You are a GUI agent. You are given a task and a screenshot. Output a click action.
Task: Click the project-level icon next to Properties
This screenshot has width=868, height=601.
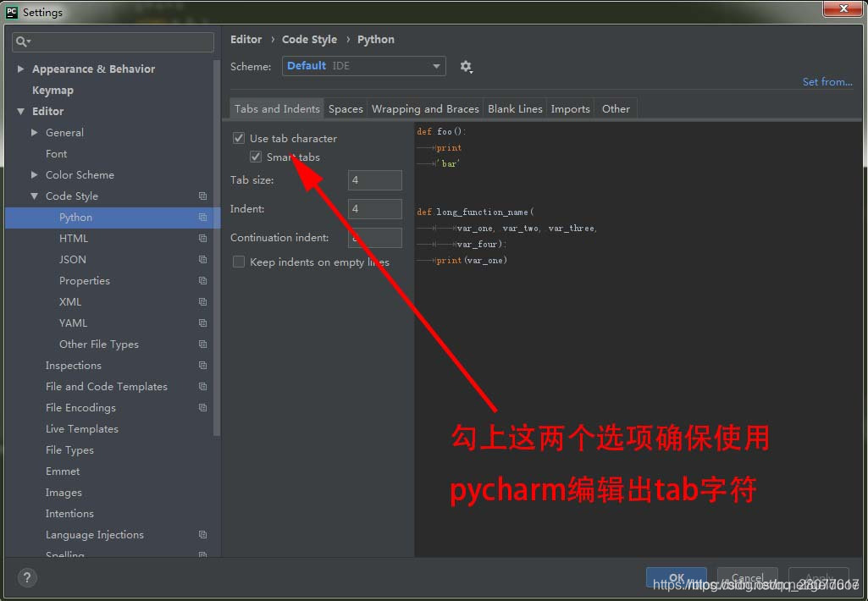pyautogui.click(x=202, y=280)
